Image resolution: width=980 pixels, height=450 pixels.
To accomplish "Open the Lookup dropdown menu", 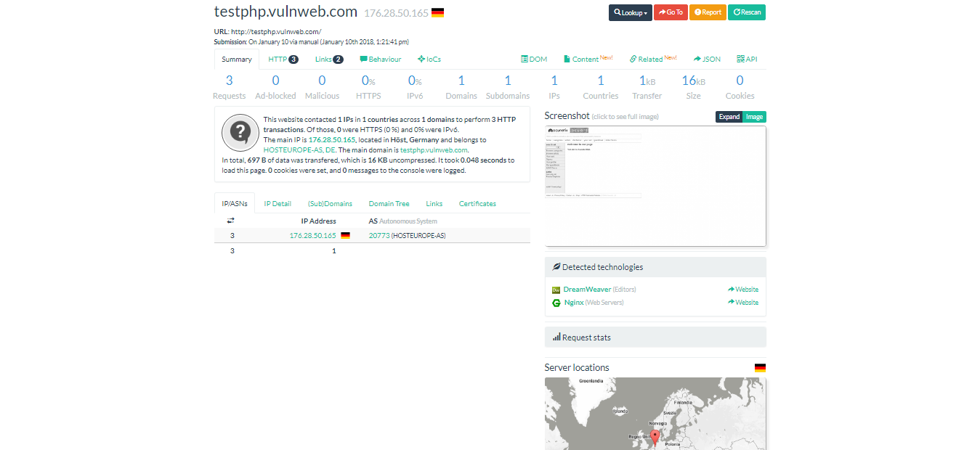I will (630, 12).
